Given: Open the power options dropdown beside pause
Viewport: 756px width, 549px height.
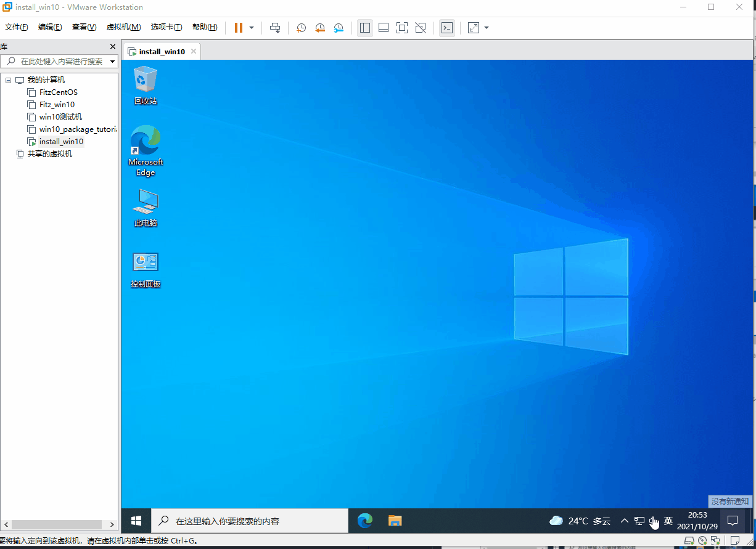Looking at the screenshot, I should 252,28.
